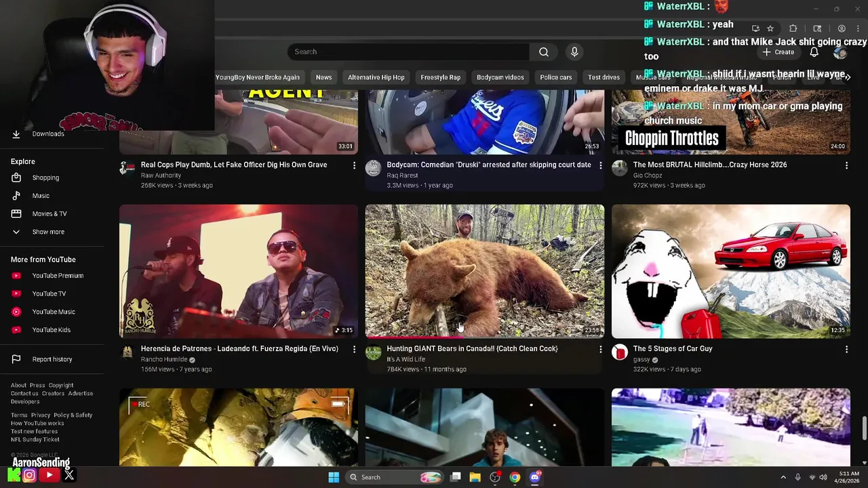Open the Hunting GIANT Bears video title
868x488 pixels.
click(473, 349)
